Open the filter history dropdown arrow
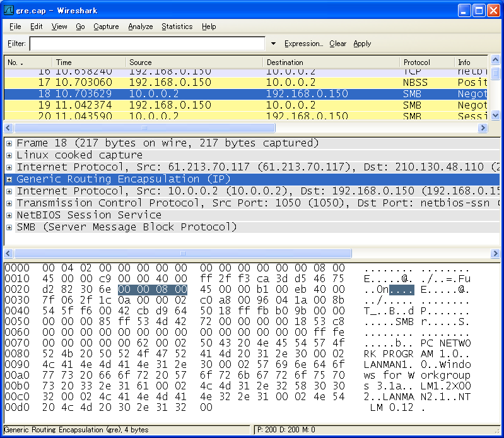This screenshot has height=438, width=504. 273,44
